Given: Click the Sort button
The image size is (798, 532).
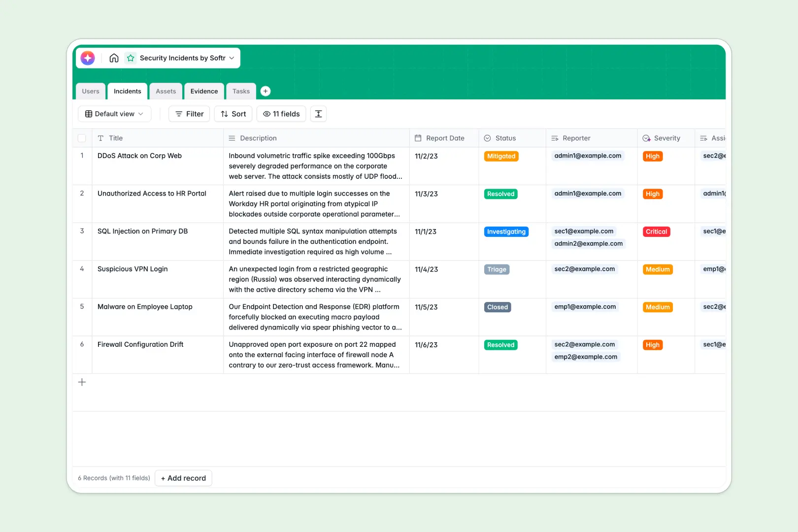Looking at the screenshot, I should tap(233, 114).
